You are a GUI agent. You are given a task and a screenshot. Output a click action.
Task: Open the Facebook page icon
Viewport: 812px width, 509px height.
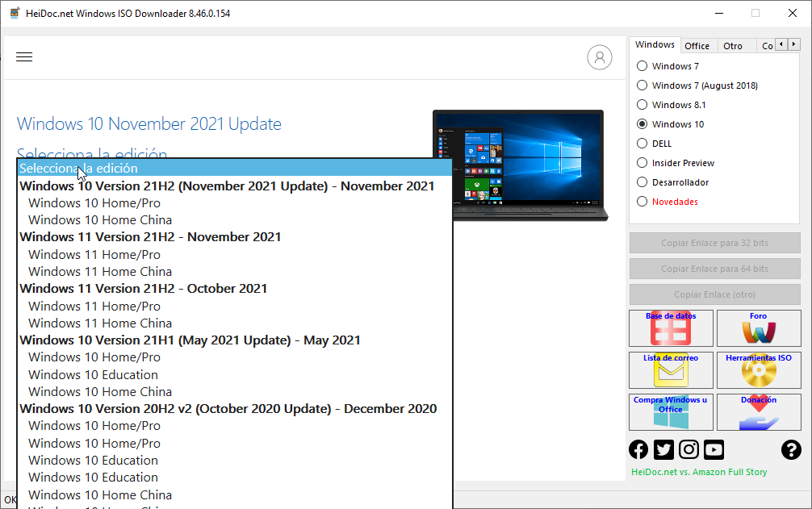tap(638, 449)
